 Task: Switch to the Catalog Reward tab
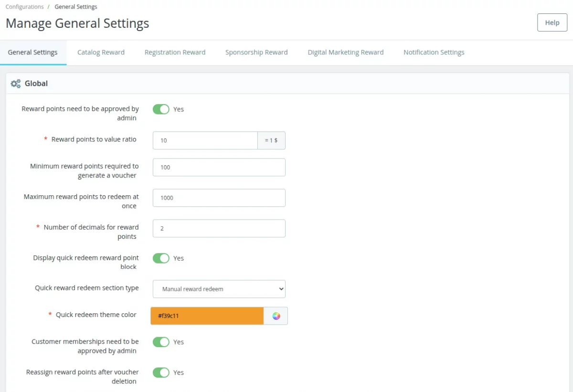(x=101, y=52)
